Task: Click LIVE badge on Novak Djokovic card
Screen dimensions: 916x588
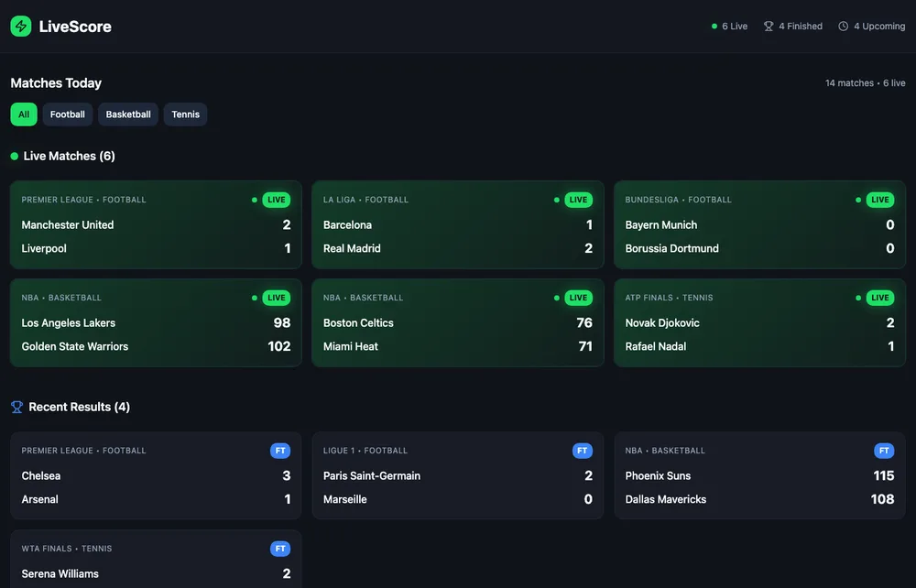Action: pyautogui.click(x=879, y=298)
